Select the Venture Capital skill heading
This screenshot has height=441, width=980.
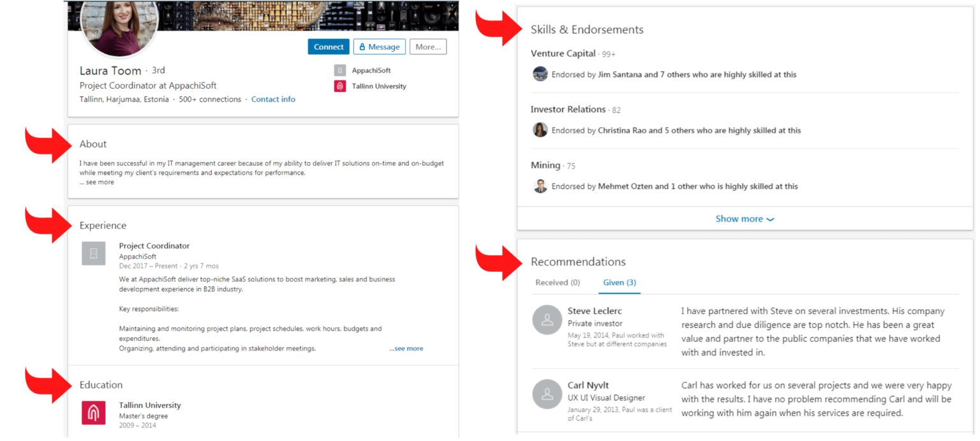coord(563,53)
